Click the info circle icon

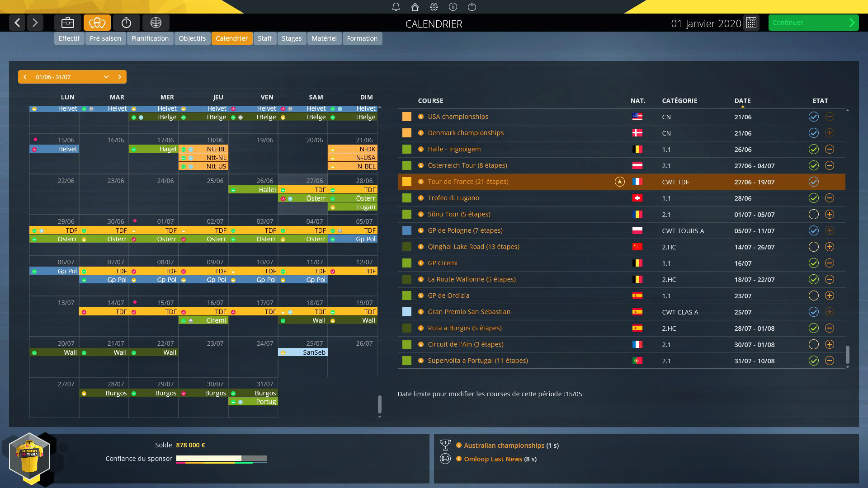pos(453,7)
